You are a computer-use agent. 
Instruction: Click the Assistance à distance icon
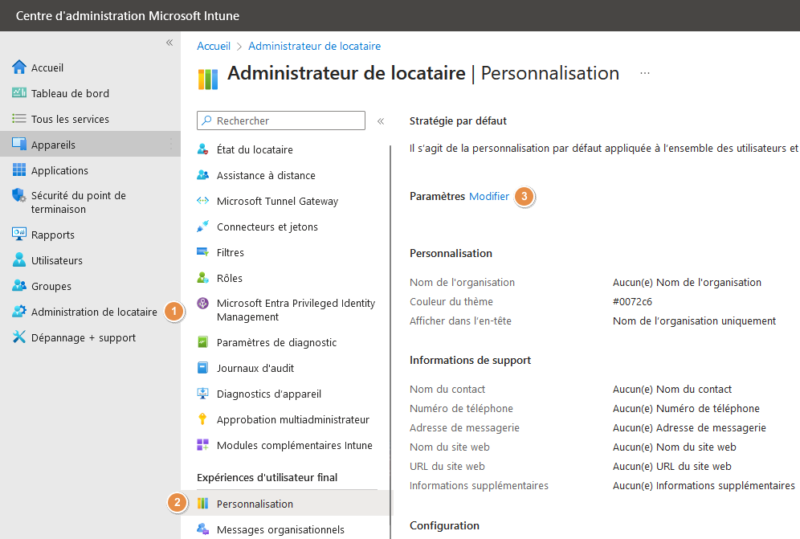[x=203, y=175]
